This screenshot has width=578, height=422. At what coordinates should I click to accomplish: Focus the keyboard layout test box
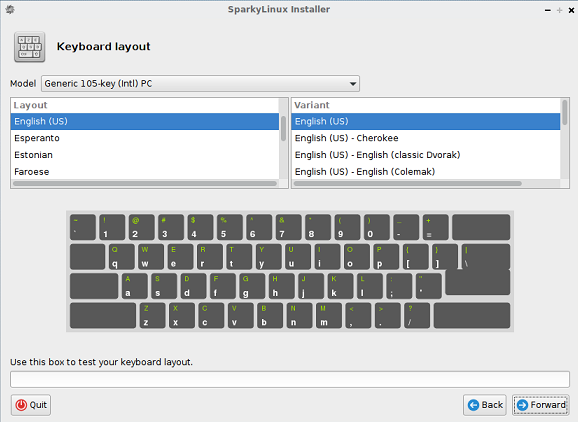(x=290, y=379)
